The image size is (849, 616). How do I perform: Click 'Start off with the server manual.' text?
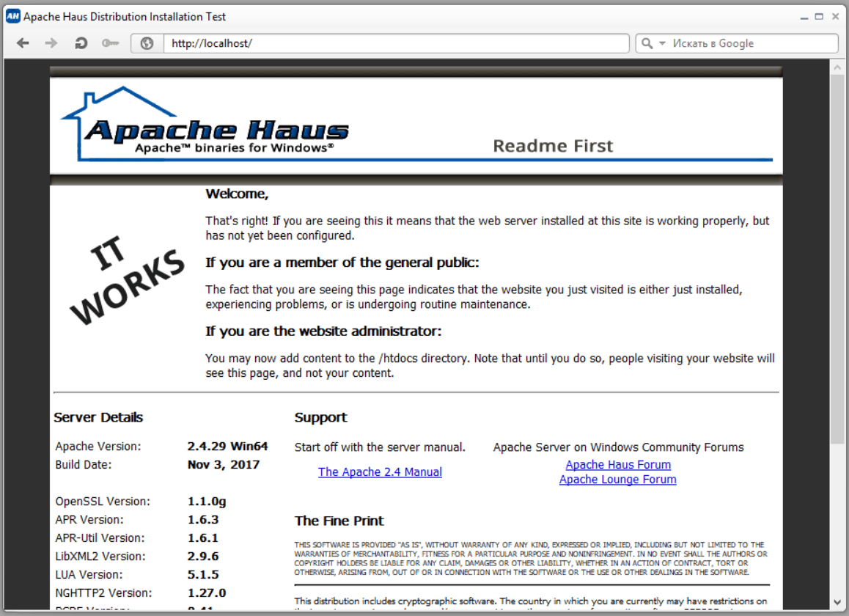coord(380,447)
